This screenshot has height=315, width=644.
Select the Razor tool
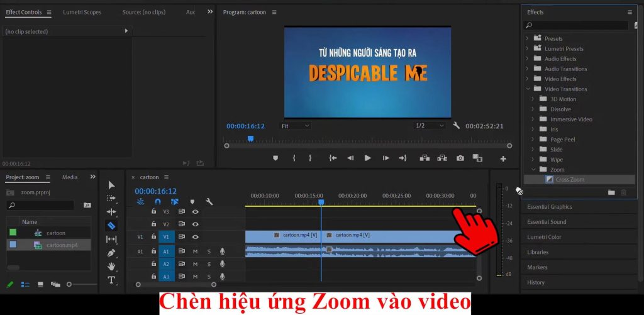click(x=111, y=226)
